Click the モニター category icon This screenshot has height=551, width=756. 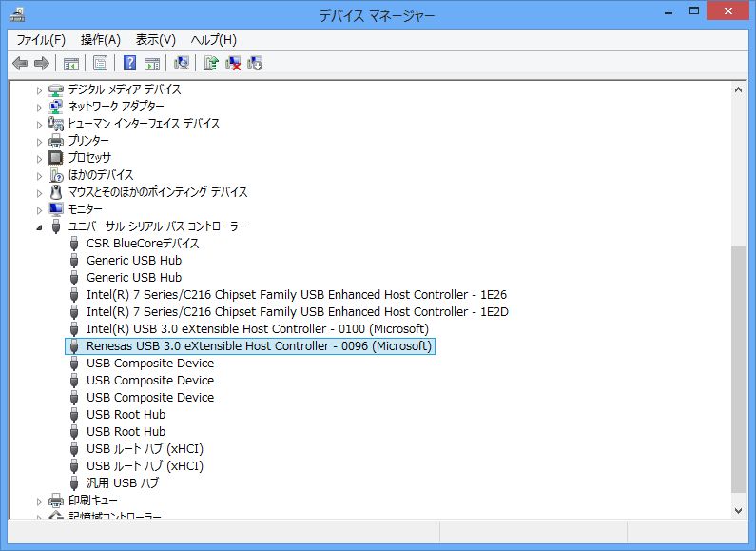(56, 209)
